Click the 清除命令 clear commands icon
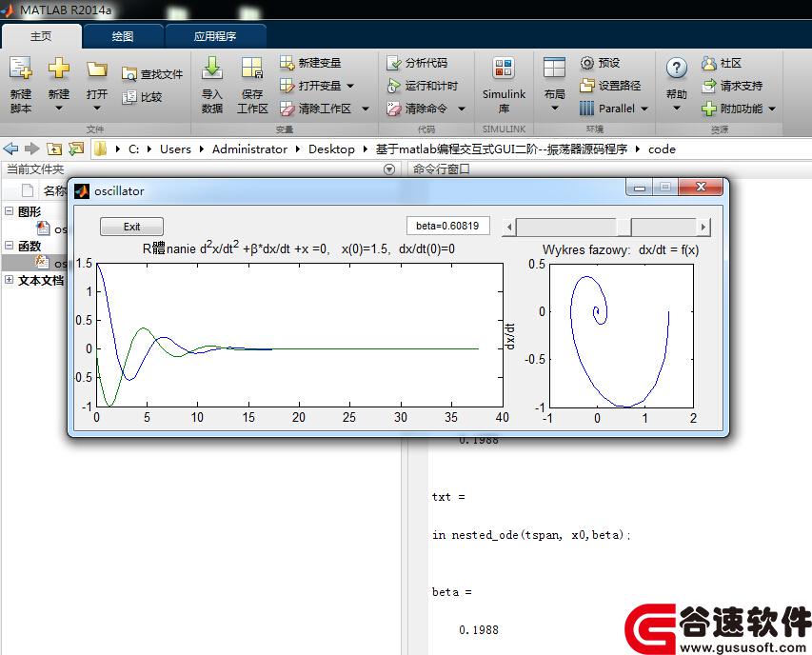Viewport: 812px width, 655px height. (393, 109)
